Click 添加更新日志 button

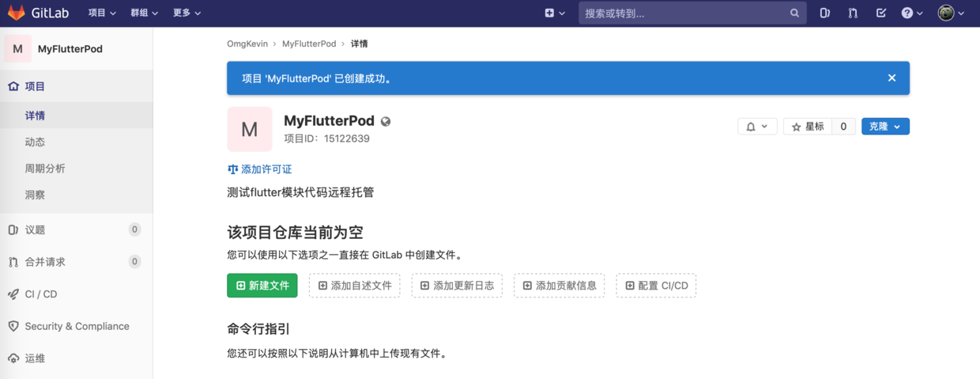(x=457, y=286)
